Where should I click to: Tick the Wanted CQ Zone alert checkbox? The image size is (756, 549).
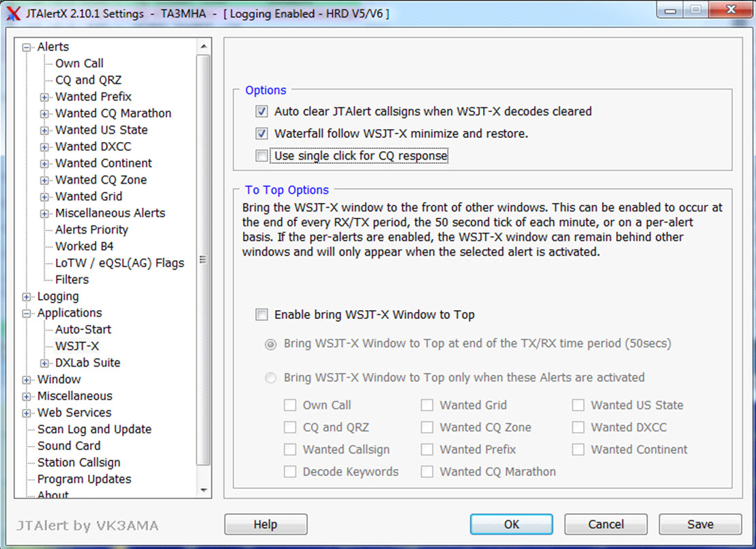426,427
